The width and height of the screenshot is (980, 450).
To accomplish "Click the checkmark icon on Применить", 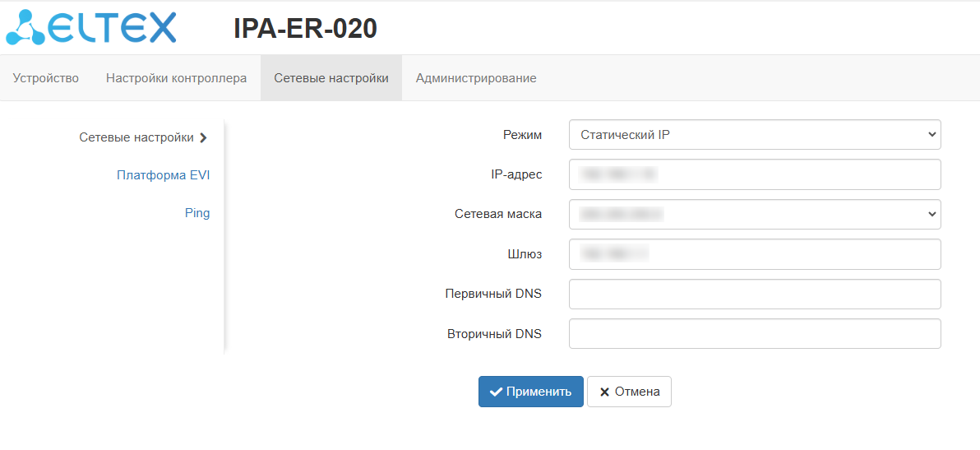I will point(496,392).
